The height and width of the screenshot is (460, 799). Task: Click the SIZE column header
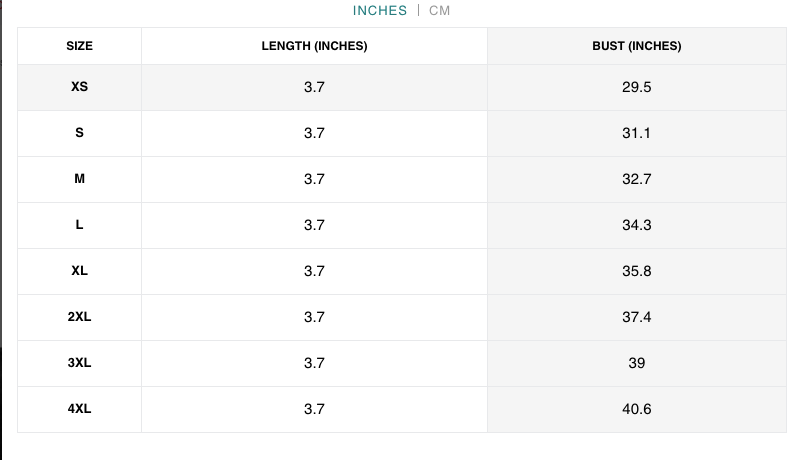[x=80, y=46]
